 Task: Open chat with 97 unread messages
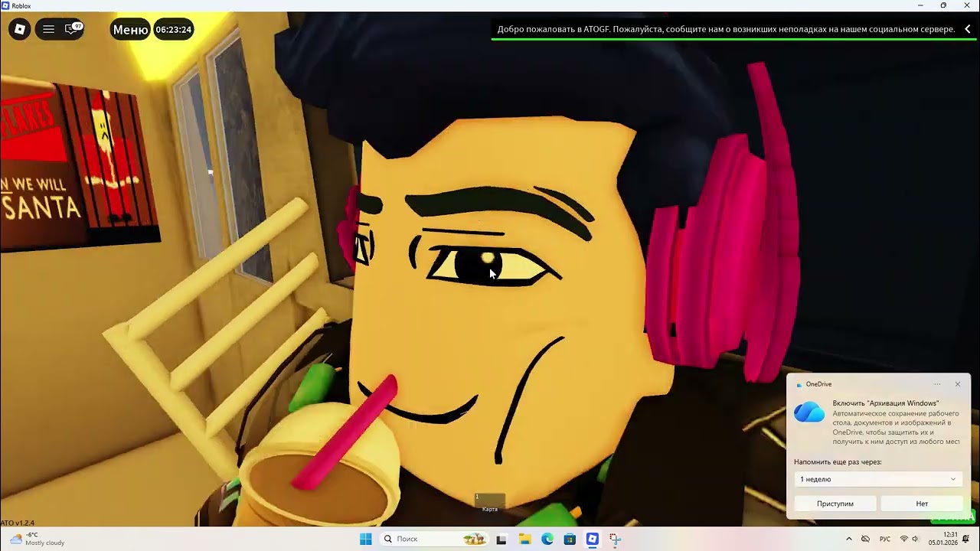tap(73, 29)
